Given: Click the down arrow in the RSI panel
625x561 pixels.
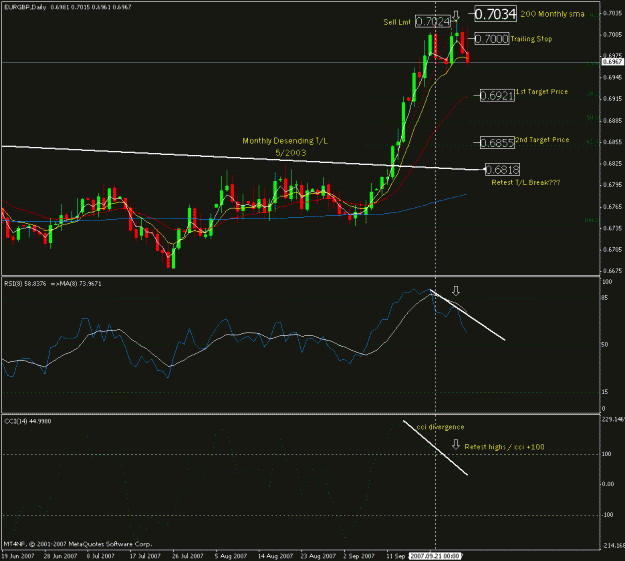Looking at the screenshot, I should [456, 291].
